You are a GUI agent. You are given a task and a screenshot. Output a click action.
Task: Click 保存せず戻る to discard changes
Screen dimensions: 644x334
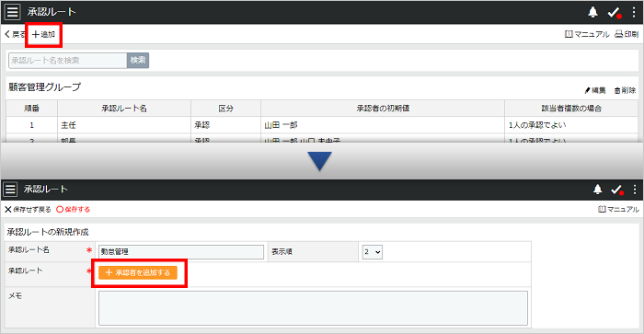click(28, 210)
